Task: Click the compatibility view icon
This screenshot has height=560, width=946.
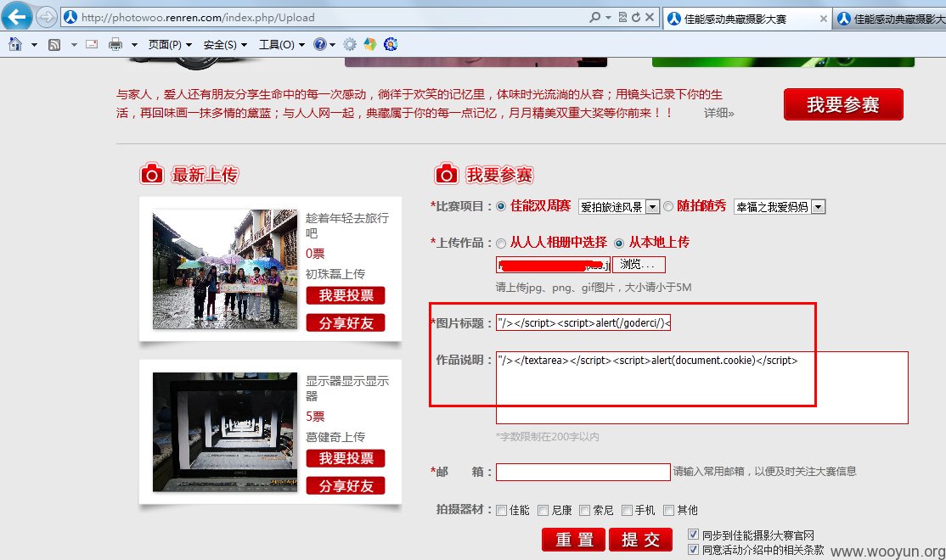Action: click(x=622, y=18)
